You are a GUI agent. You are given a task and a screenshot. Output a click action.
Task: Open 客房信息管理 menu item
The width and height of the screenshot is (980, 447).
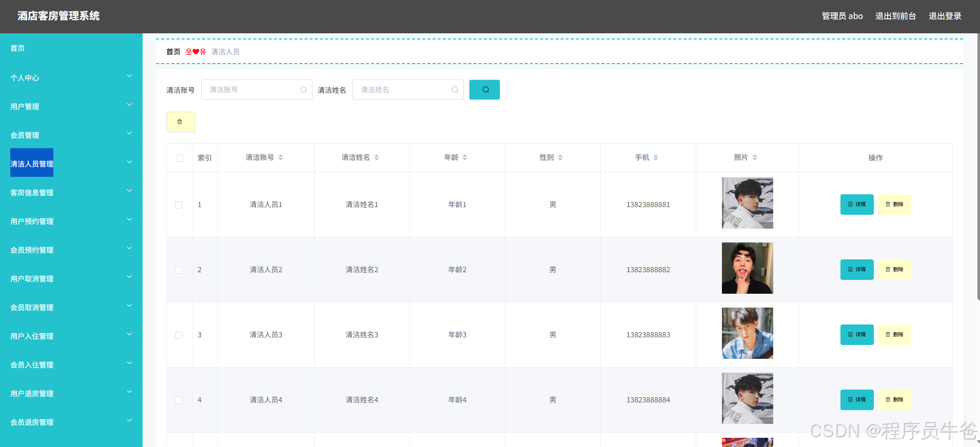(x=32, y=193)
